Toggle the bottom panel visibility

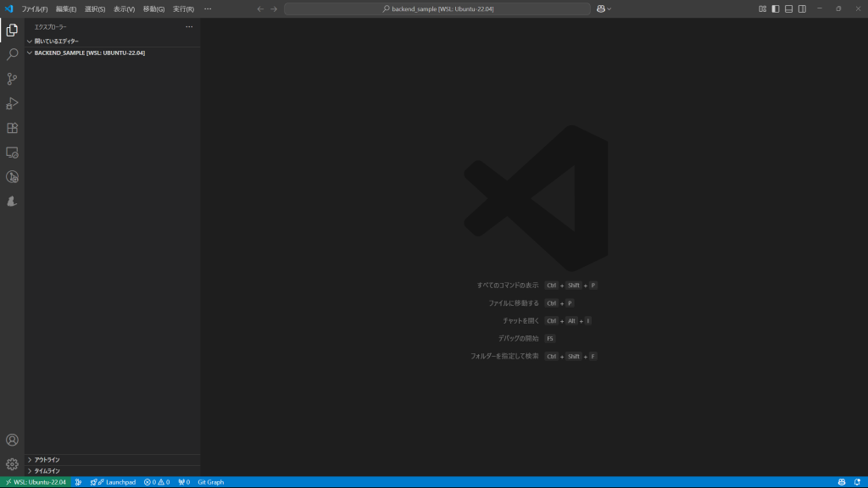[x=789, y=8]
